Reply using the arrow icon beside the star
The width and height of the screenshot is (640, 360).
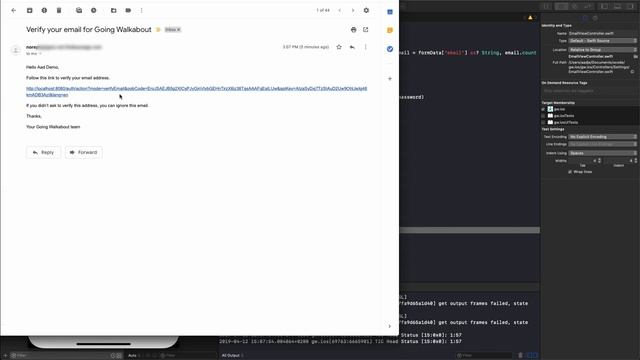coord(352,47)
